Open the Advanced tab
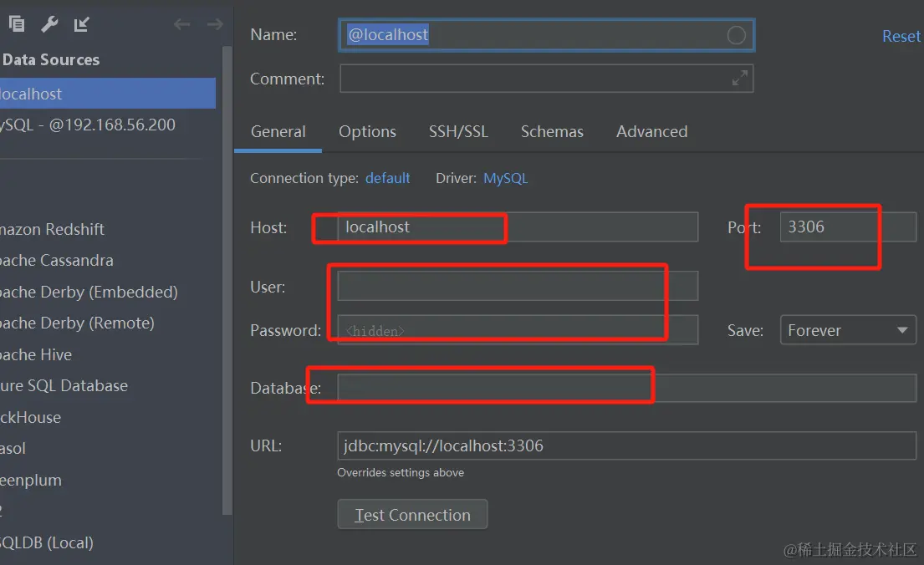The height and width of the screenshot is (565, 924). [x=651, y=131]
